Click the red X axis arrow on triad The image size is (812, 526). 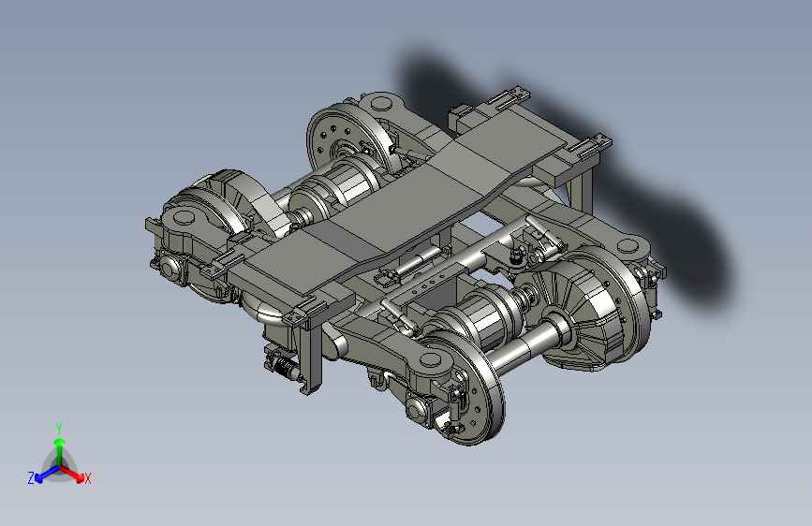(x=72, y=474)
